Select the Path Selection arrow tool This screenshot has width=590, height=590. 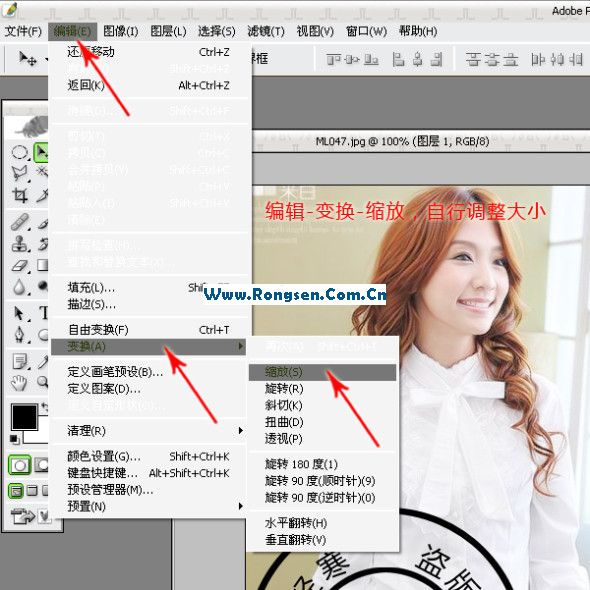click(20, 313)
